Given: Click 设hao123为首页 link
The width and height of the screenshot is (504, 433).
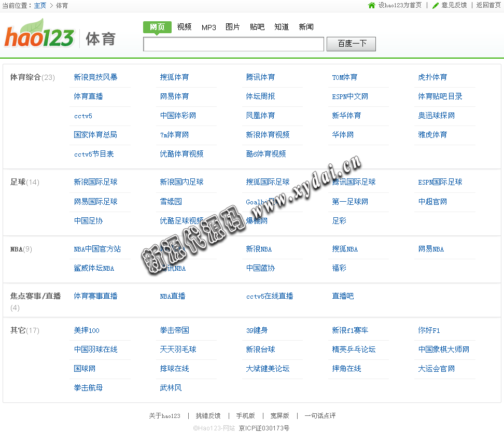Looking at the screenshot, I should (400, 5).
